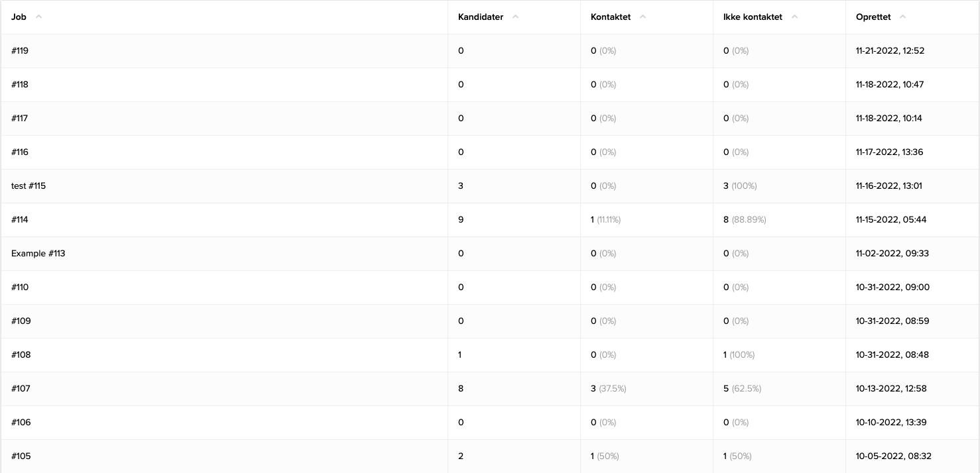Open the job named test #115
This screenshot has height=473, width=980.
pyautogui.click(x=29, y=185)
